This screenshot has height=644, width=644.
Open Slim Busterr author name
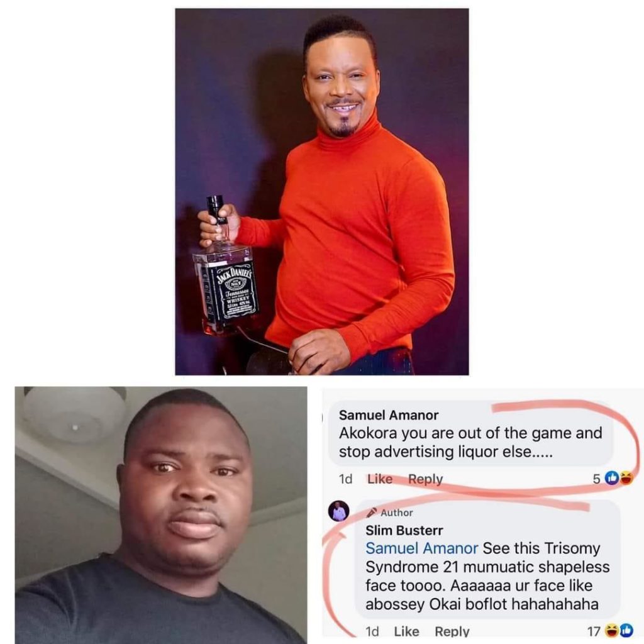[404, 530]
